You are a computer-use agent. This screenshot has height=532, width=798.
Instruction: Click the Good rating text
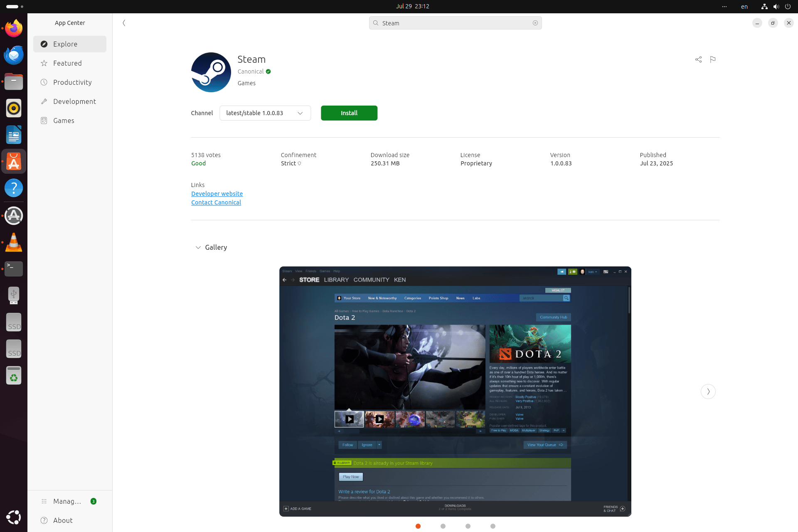click(198, 163)
